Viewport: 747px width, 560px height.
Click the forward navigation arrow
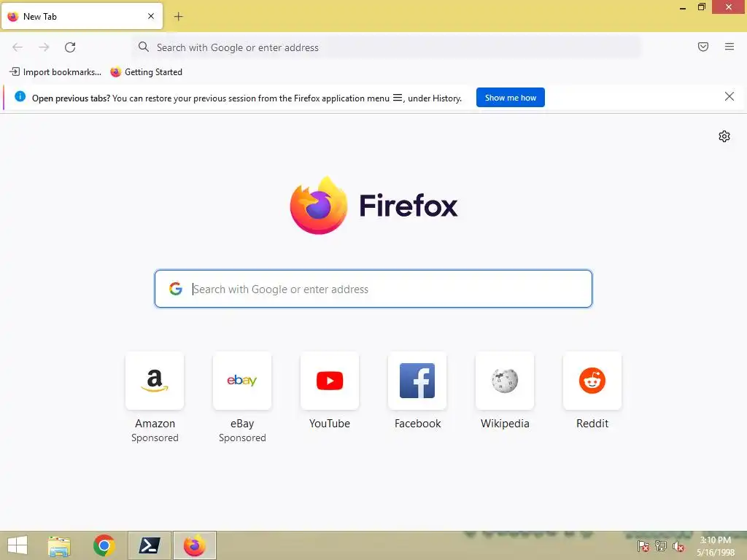pyautogui.click(x=44, y=47)
